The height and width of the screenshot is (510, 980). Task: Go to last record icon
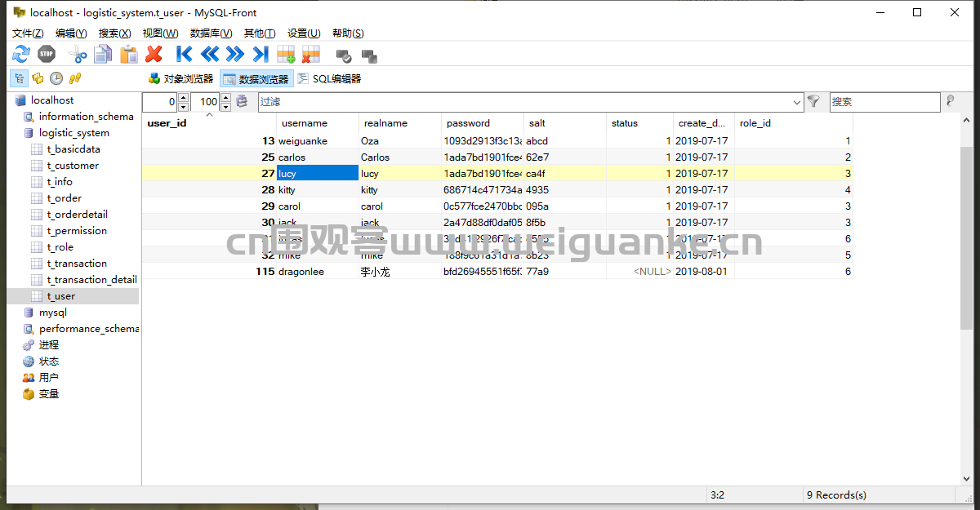[261, 55]
